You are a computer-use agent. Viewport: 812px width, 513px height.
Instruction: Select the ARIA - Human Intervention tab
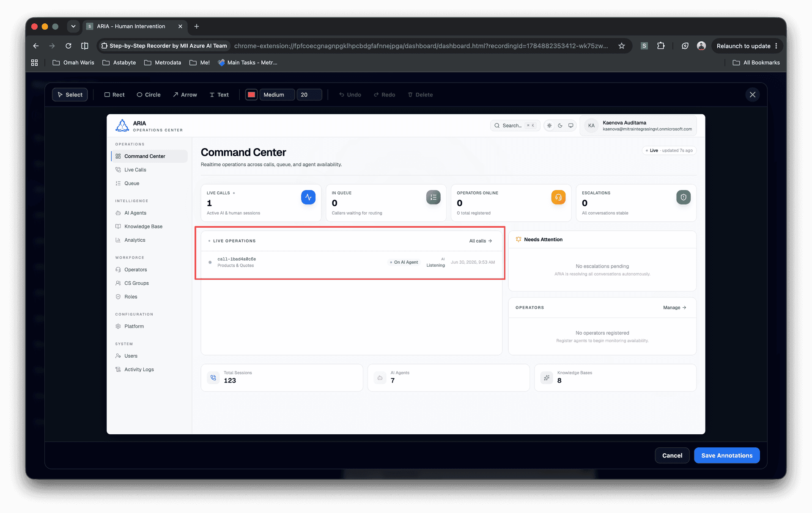tap(135, 26)
